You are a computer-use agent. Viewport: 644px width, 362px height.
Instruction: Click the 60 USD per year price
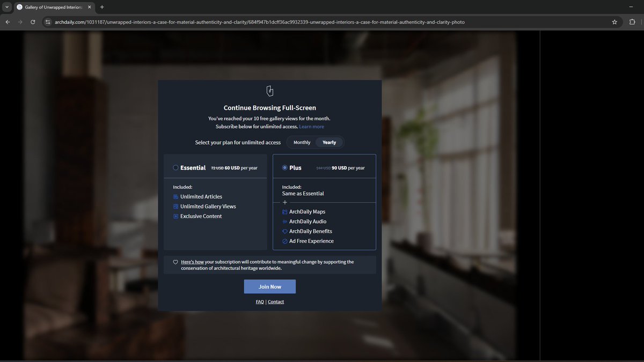(x=241, y=168)
